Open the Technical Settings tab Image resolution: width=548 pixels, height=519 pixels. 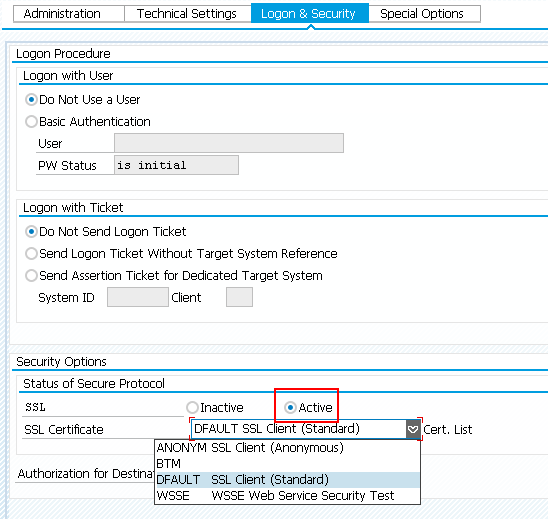187,14
